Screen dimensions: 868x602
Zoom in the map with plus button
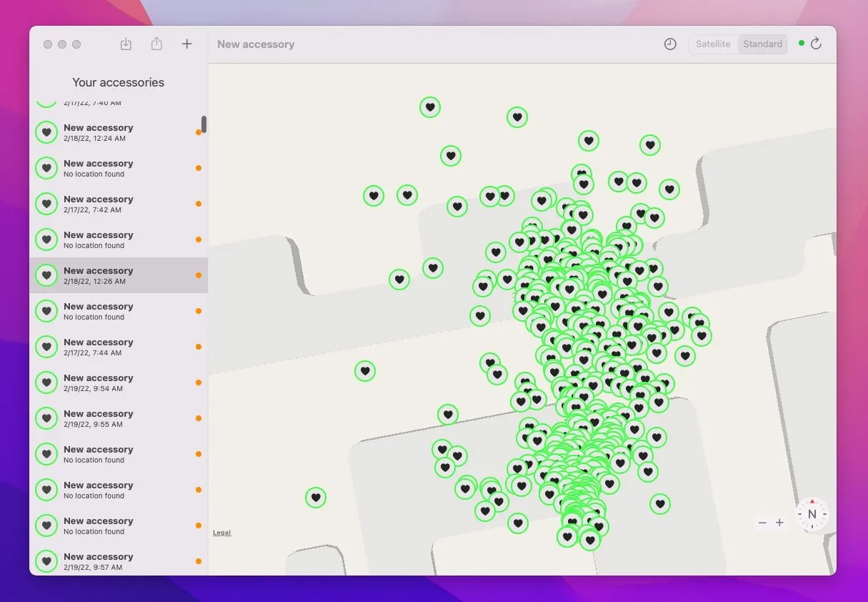point(779,523)
